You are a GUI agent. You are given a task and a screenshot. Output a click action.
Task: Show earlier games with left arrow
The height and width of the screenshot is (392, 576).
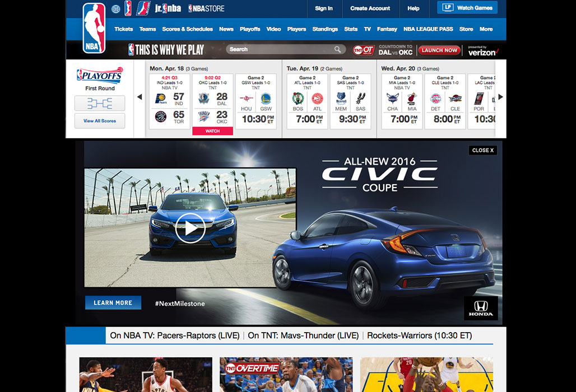pyautogui.click(x=139, y=97)
